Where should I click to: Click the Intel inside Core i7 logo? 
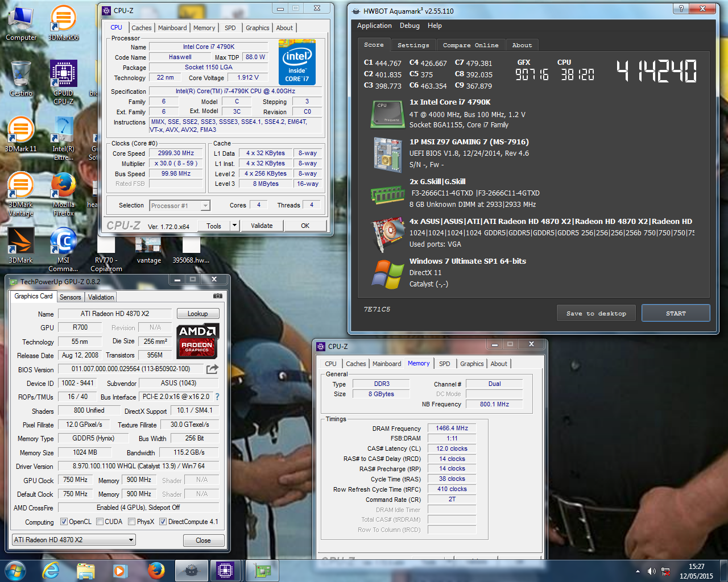[x=297, y=63]
